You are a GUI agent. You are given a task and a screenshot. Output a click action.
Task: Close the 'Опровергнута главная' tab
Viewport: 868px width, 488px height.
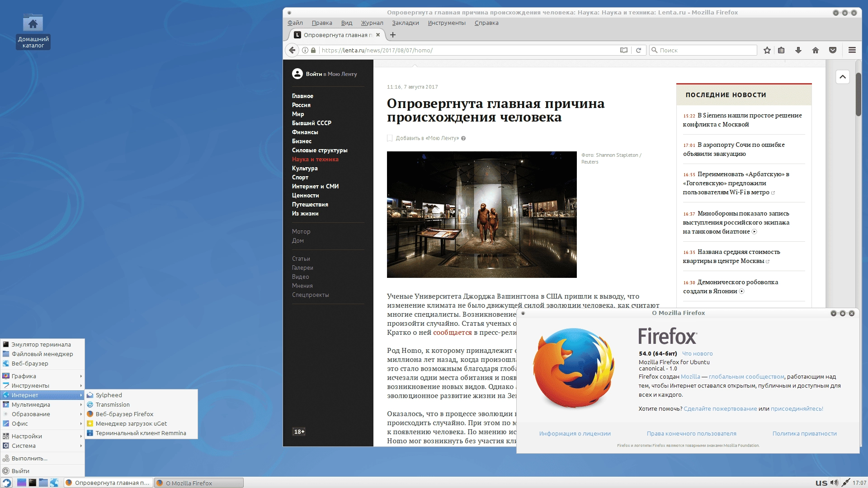pos(378,35)
